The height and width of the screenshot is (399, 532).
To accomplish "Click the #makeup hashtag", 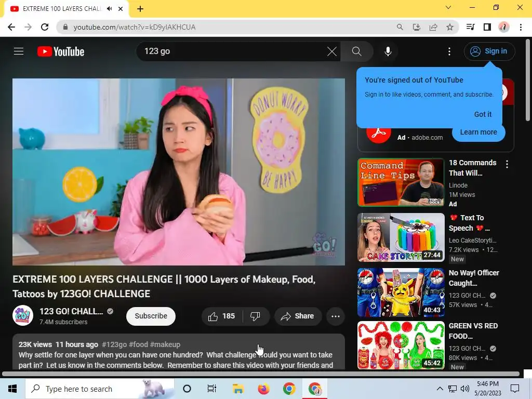I will coord(165,344).
